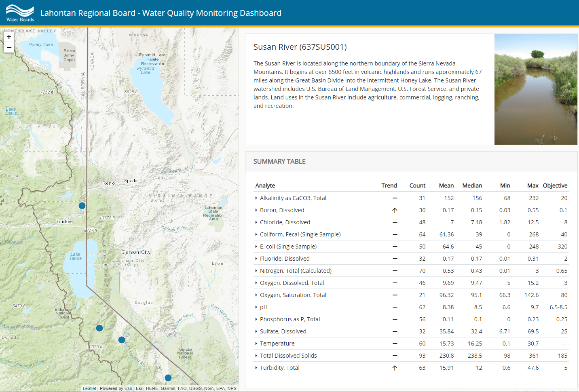Click the Median column header
579x392 pixels.
pyautogui.click(x=472, y=185)
